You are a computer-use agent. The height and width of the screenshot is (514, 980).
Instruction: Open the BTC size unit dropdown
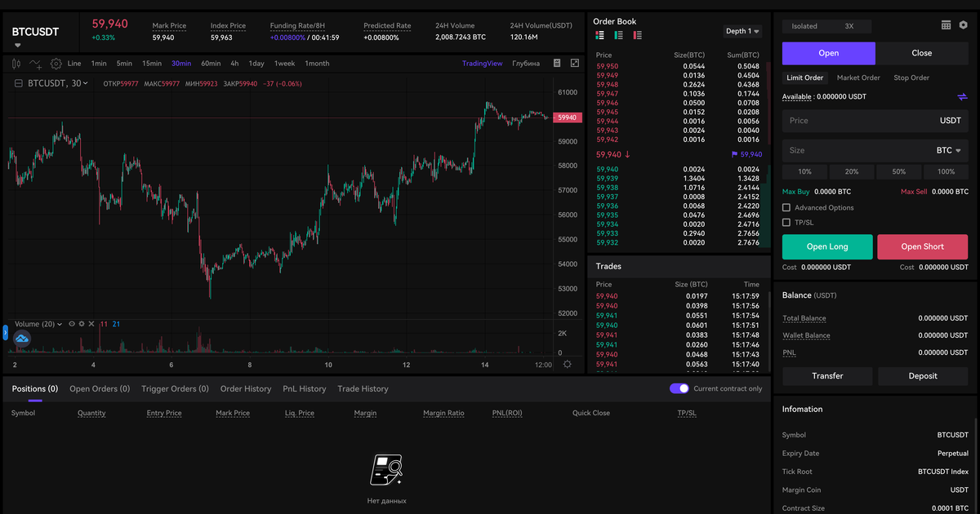coord(948,150)
